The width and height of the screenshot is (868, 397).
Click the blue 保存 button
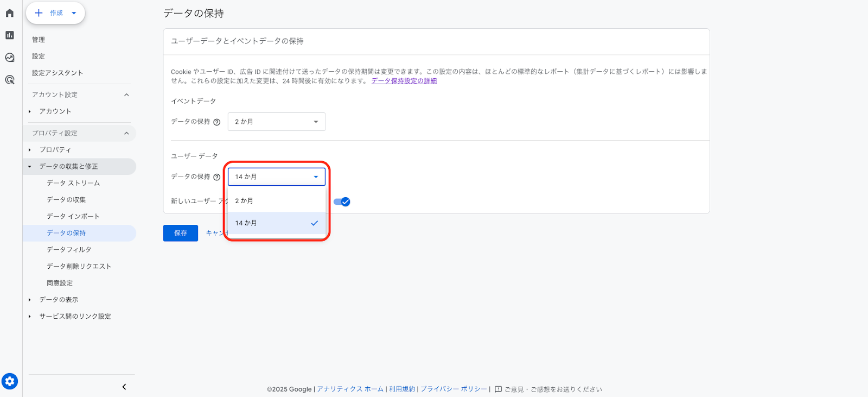(181, 233)
